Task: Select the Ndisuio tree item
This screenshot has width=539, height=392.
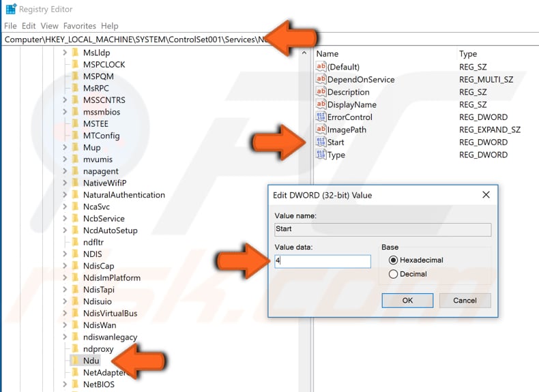Action: coord(98,301)
